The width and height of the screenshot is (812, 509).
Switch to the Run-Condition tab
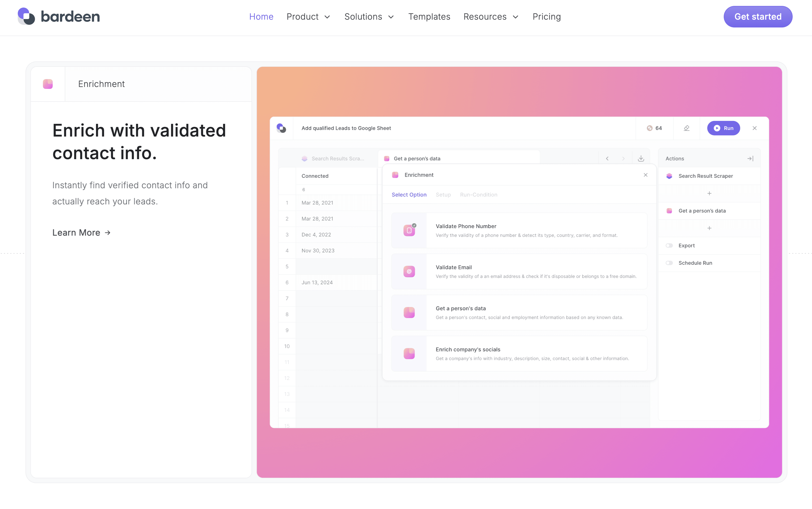click(x=478, y=194)
